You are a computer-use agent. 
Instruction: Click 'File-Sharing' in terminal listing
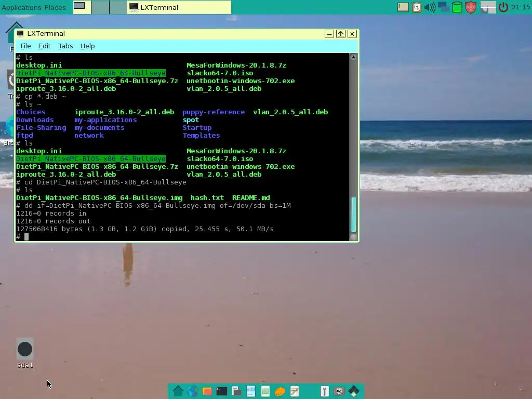(41, 128)
